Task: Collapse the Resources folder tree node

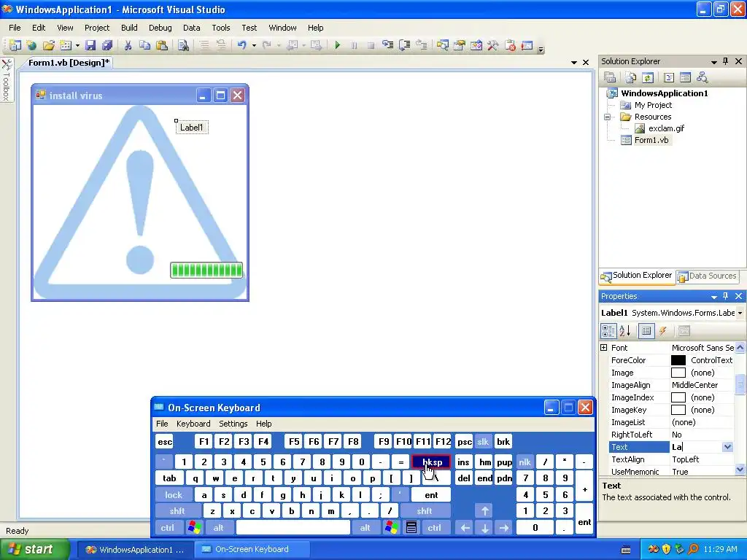Action: click(608, 117)
